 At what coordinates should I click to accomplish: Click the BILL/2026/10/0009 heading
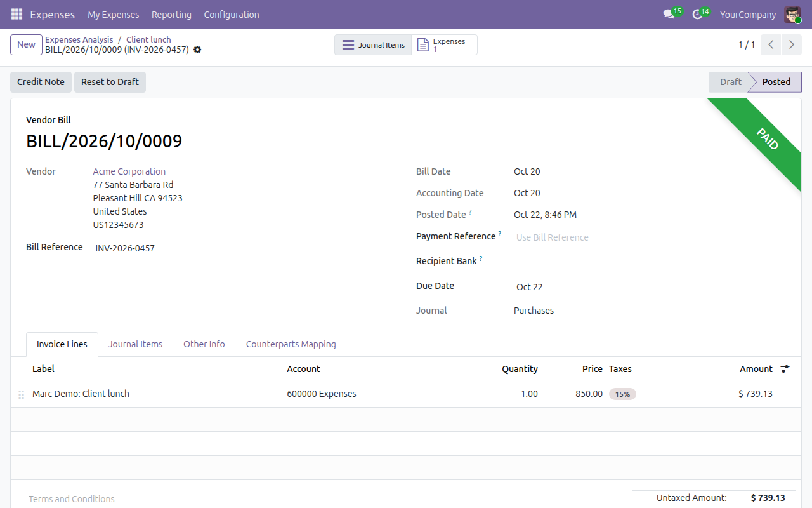pyautogui.click(x=104, y=141)
